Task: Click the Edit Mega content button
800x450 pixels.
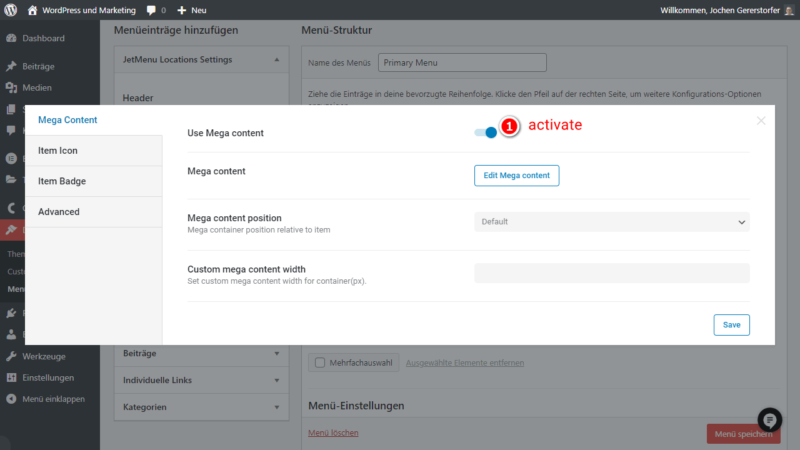Action: tap(516, 175)
